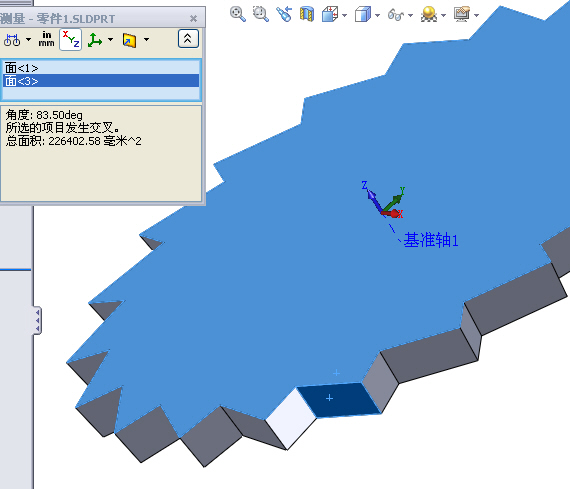Expand the Display Style dropdown arrow
The width and height of the screenshot is (570, 489).
click(377, 15)
